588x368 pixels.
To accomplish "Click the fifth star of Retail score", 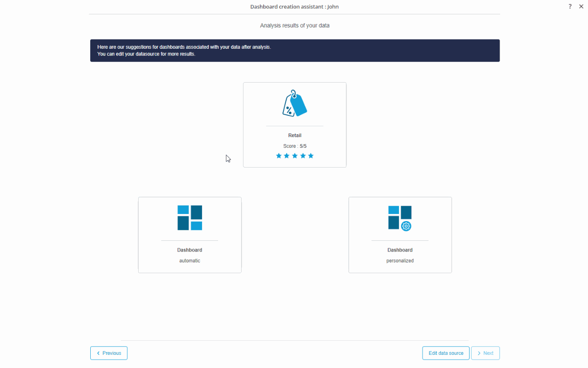I will pyautogui.click(x=311, y=156).
